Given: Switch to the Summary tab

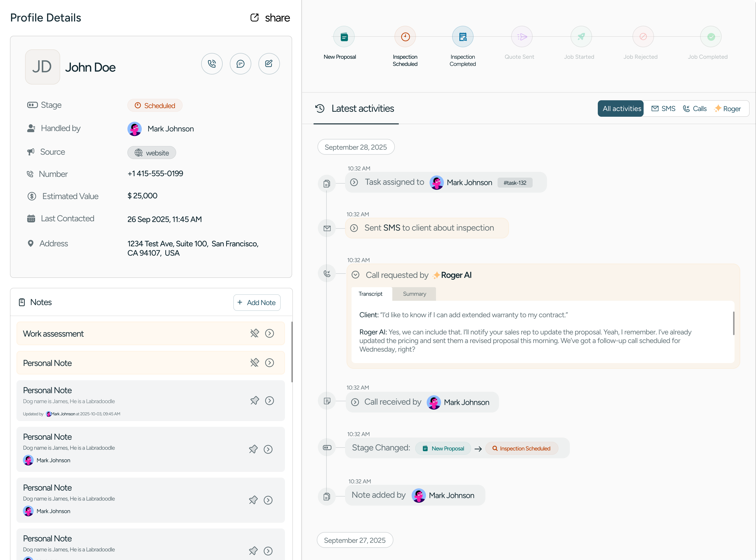Looking at the screenshot, I should pos(414,294).
